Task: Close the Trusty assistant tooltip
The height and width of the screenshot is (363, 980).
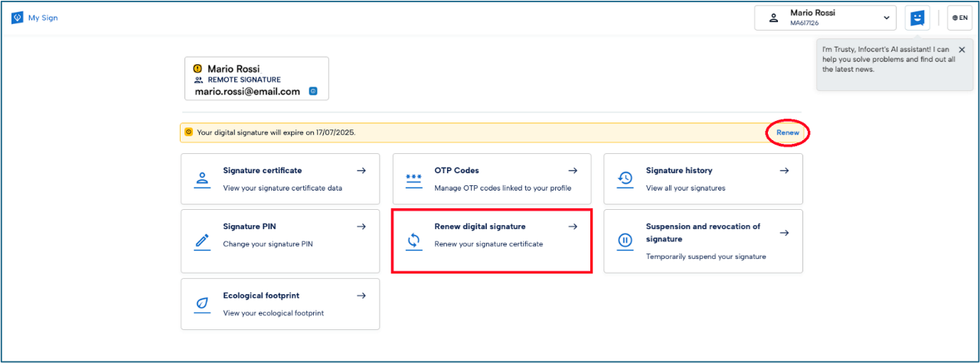Action: (962, 50)
